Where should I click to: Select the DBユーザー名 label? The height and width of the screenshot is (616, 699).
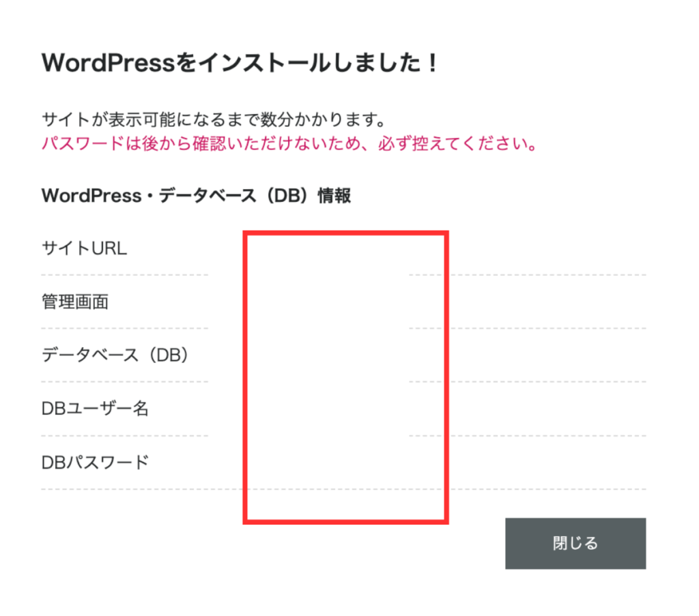coord(95,409)
